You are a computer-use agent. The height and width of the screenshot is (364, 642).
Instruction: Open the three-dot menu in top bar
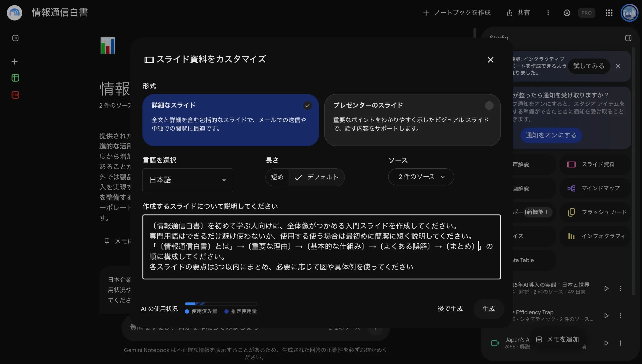coord(548,13)
